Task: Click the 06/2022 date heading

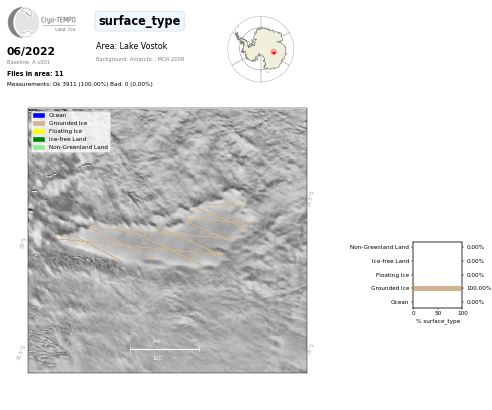Action: [x=31, y=51]
